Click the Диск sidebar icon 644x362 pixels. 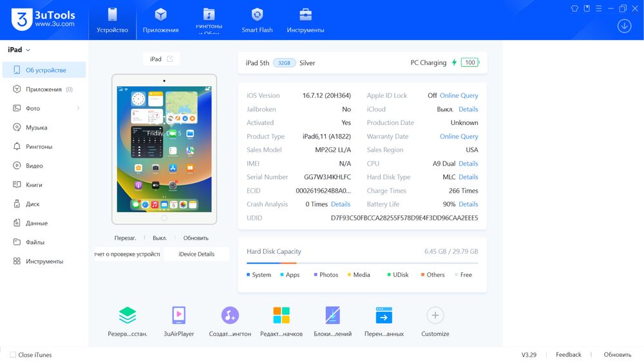[x=17, y=204]
